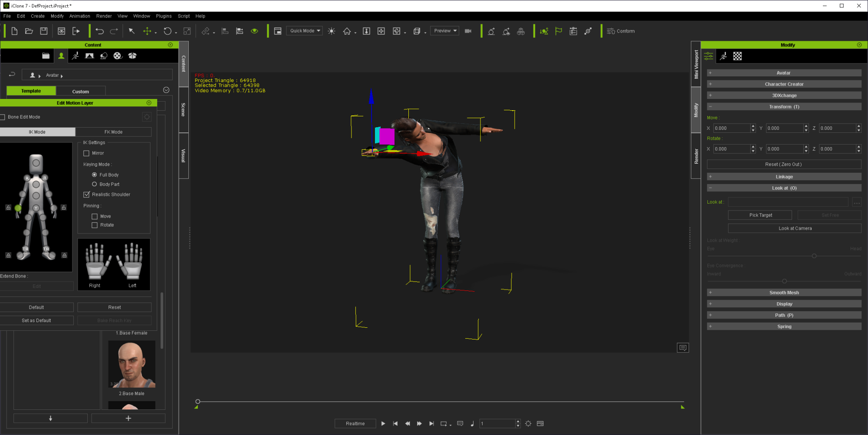Click Set as Default button

[36, 320]
